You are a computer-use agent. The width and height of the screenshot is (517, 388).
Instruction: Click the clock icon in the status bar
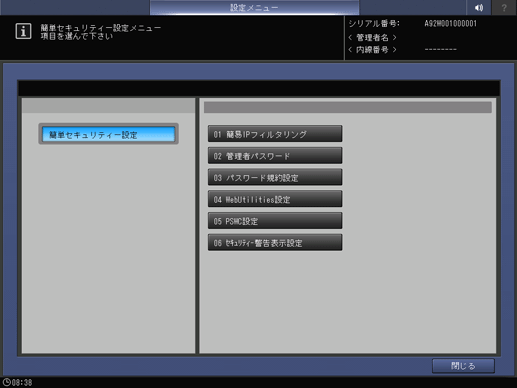(6, 382)
